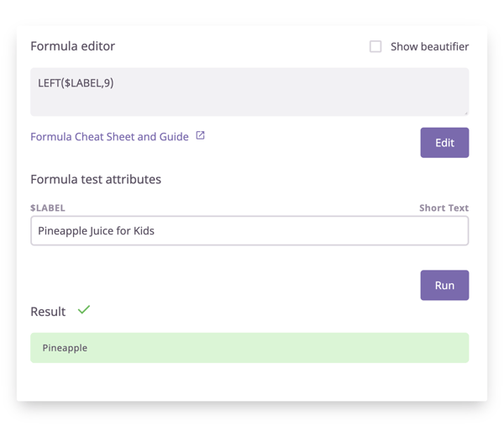The image size is (504, 427).
Task: Click the Show beautifier label text
Action: click(430, 46)
